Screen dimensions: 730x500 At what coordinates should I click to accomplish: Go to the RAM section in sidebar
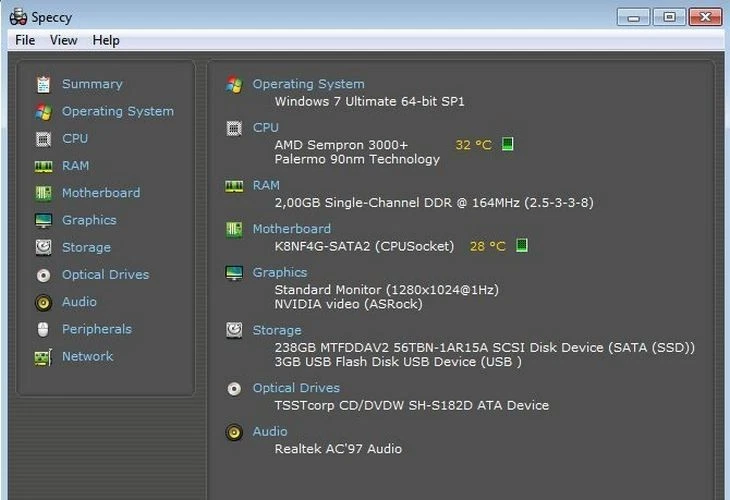coord(75,166)
